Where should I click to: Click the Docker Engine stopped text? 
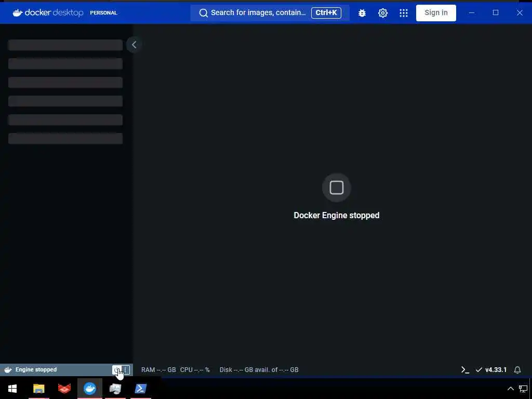(x=336, y=216)
